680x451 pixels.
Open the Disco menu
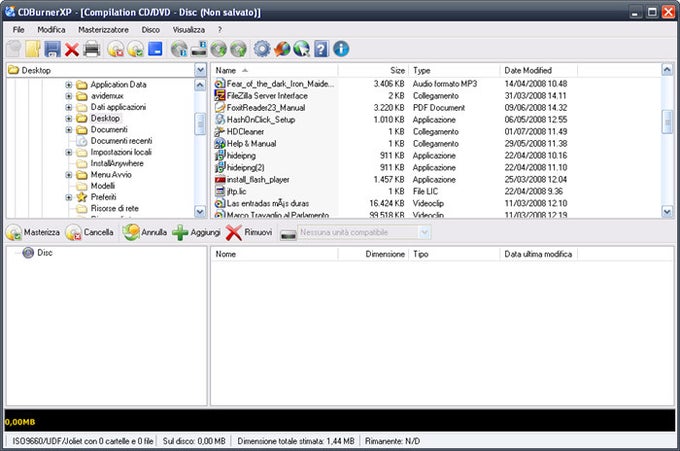pyautogui.click(x=150, y=29)
